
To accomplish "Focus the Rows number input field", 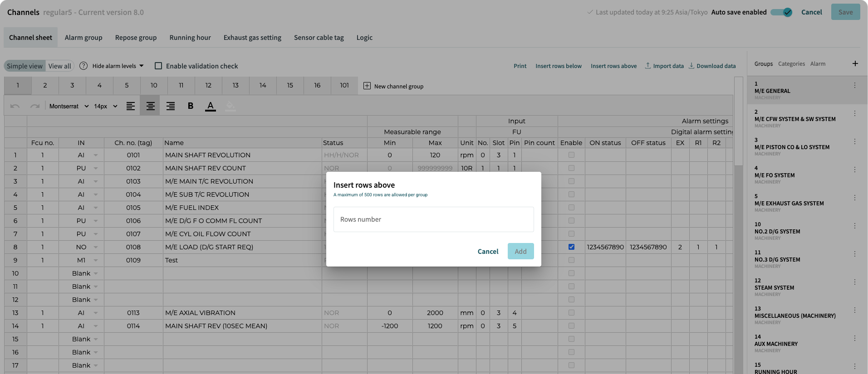I will tap(433, 219).
